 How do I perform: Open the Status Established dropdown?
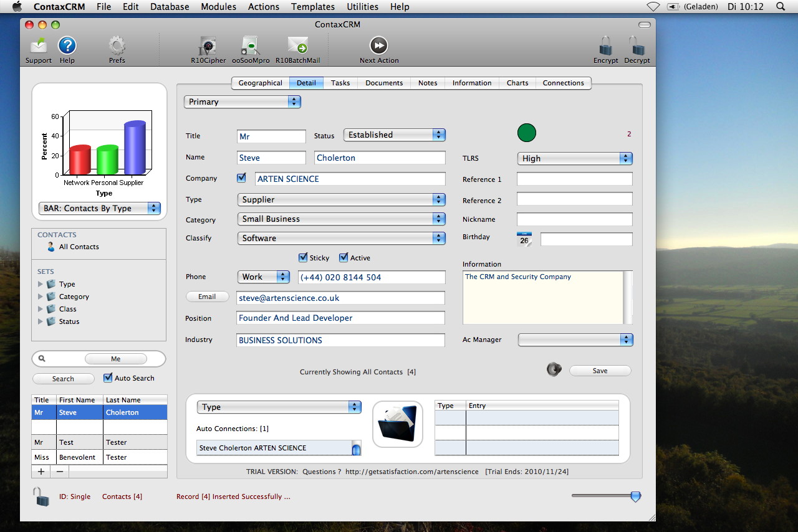(394, 135)
